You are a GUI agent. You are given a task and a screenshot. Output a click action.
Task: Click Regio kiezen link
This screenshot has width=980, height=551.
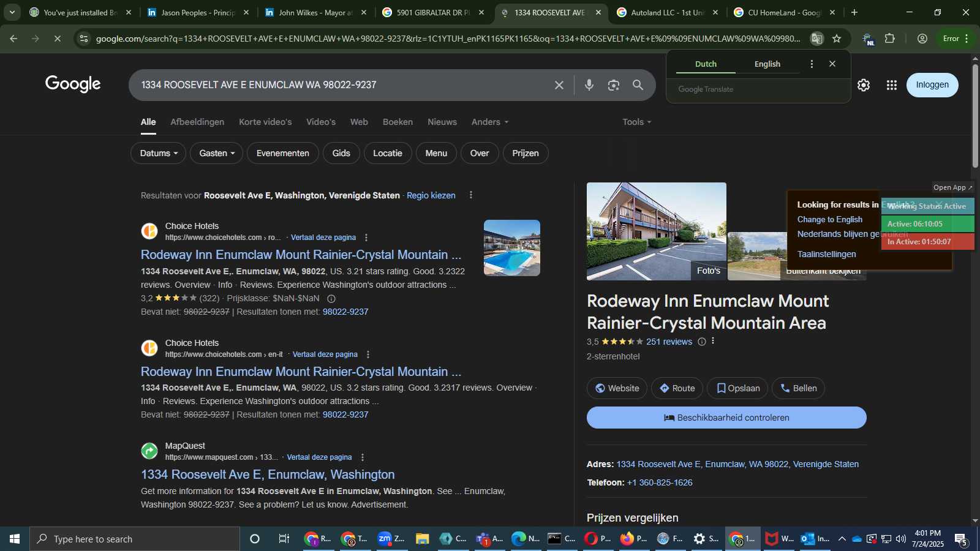point(431,195)
